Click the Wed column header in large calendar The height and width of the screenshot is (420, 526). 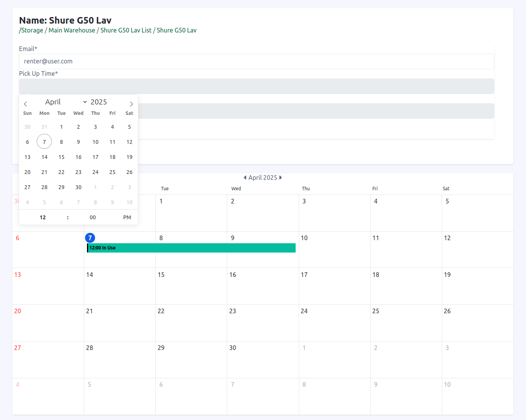coord(236,189)
